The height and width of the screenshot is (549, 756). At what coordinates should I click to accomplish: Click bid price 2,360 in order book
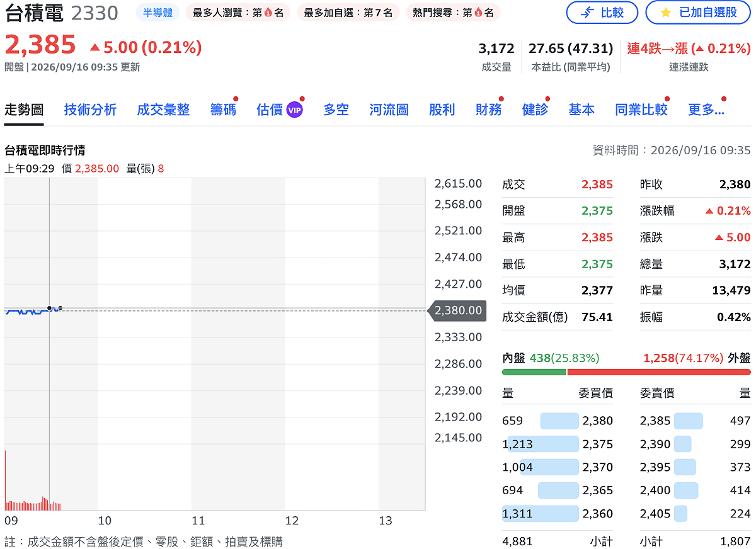[x=597, y=514]
